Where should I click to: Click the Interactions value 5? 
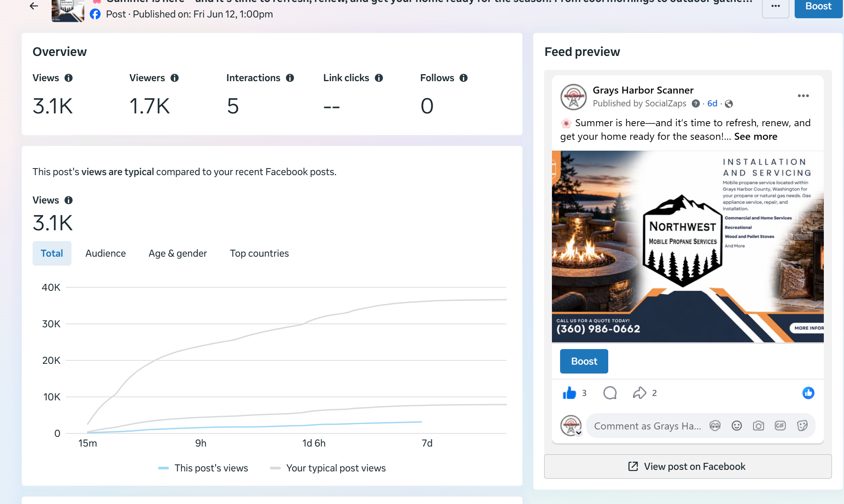pyautogui.click(x=233, y=106)
